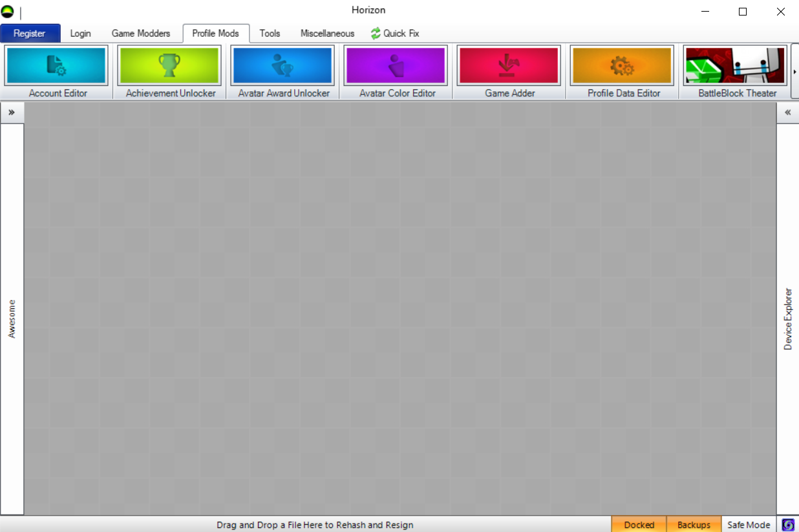Click the Rehash and Resign drop area
The width and height of the screenshot is (799, 532).
pos(315,525)
